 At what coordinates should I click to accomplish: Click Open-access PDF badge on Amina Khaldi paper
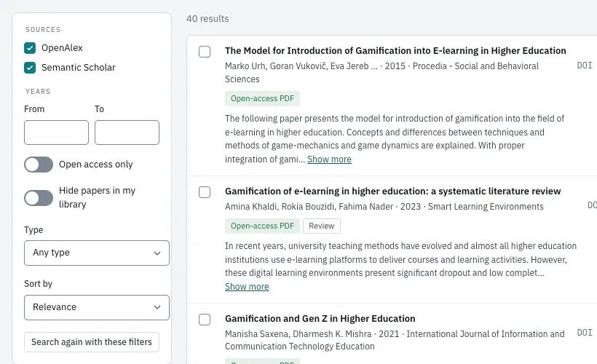[x=262, y=226]
